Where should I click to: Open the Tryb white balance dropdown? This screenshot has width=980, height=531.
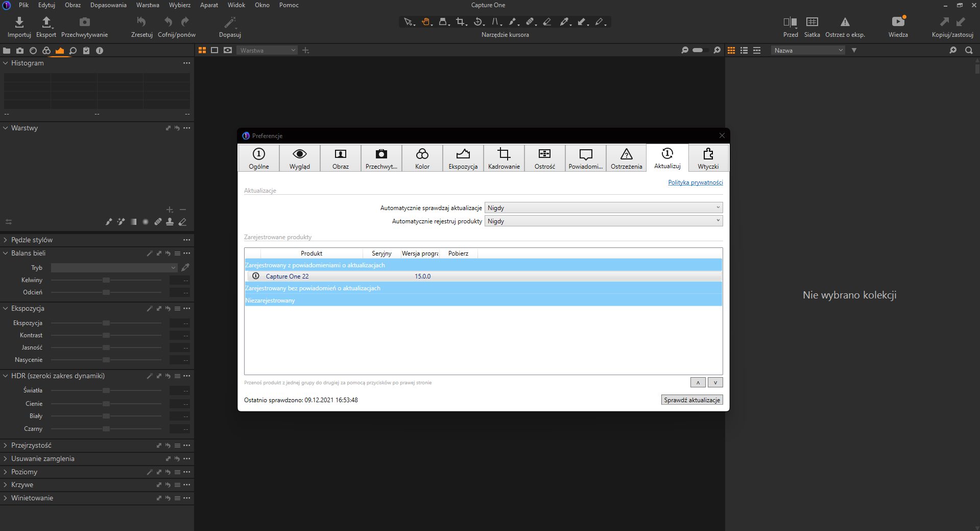point(114,268)
